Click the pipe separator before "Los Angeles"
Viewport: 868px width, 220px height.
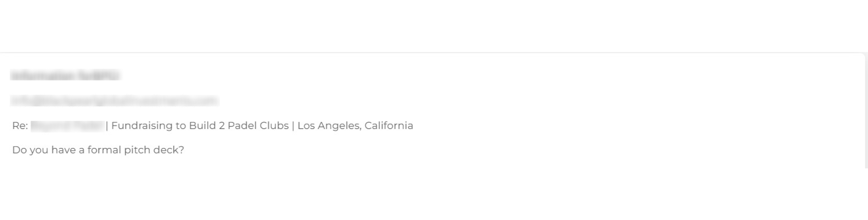click(293, 126)
